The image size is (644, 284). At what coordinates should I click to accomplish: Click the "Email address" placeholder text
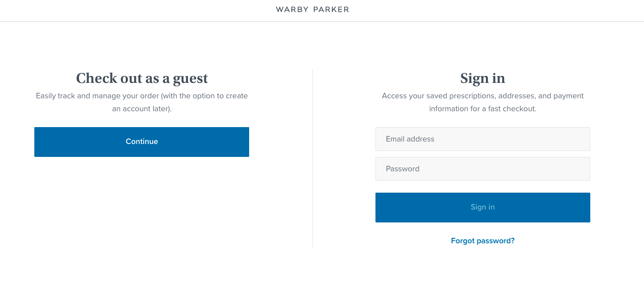(x=410, y=139)
